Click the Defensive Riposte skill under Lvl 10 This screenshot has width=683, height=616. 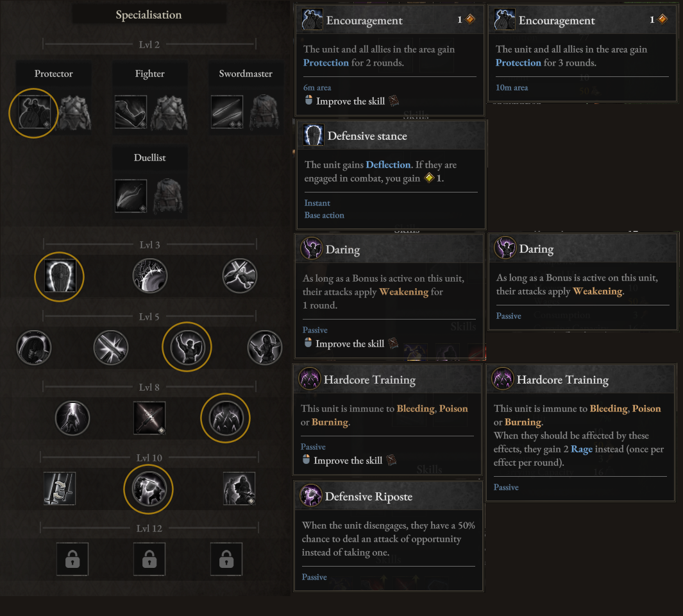(148, 489)
